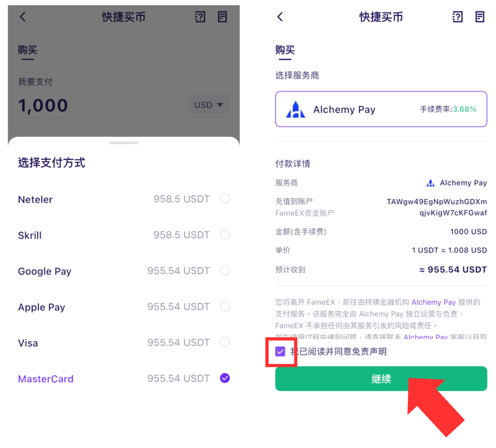The width and height of the screenshot is (496, 448).
Task: Select Apple Pay radio button
Action: click(x=225, y=307)
